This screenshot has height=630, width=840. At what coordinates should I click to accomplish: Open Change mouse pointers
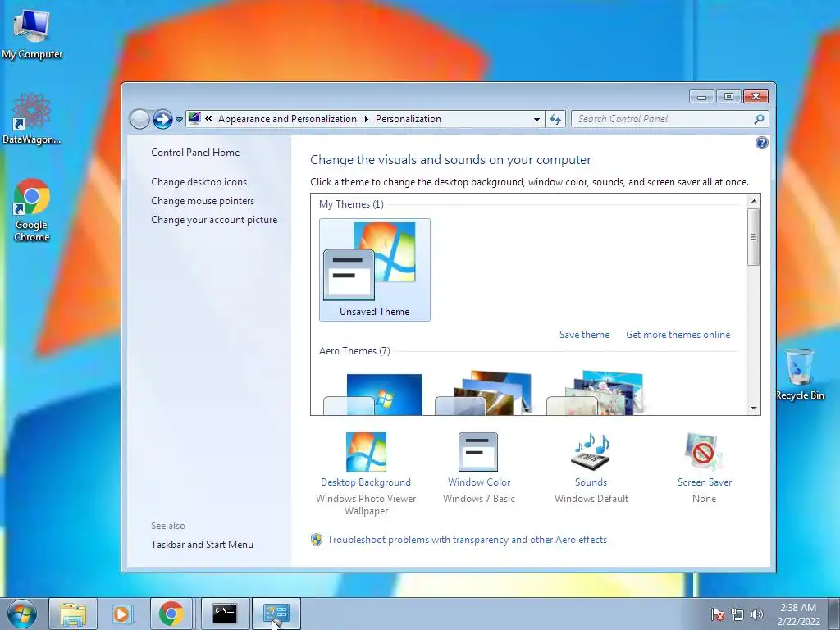pos(203,201)
